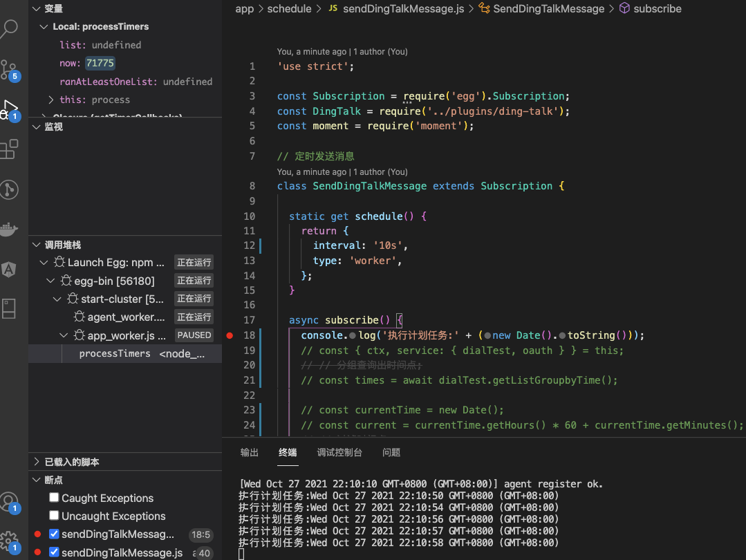The image size is (746, 560).
Task: Collapse the Launch Egg: npm session
Action: [x=44, y=263]
